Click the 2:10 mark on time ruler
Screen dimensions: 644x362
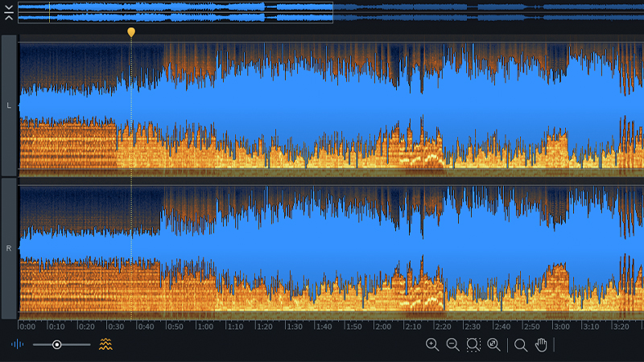pyautogui.click(x=413, y=327)
